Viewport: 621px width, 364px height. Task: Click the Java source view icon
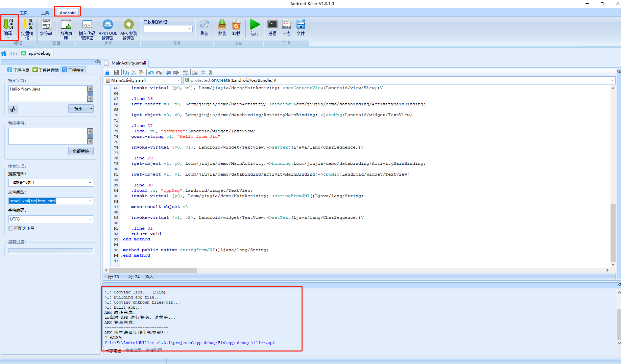coord(195,73)
